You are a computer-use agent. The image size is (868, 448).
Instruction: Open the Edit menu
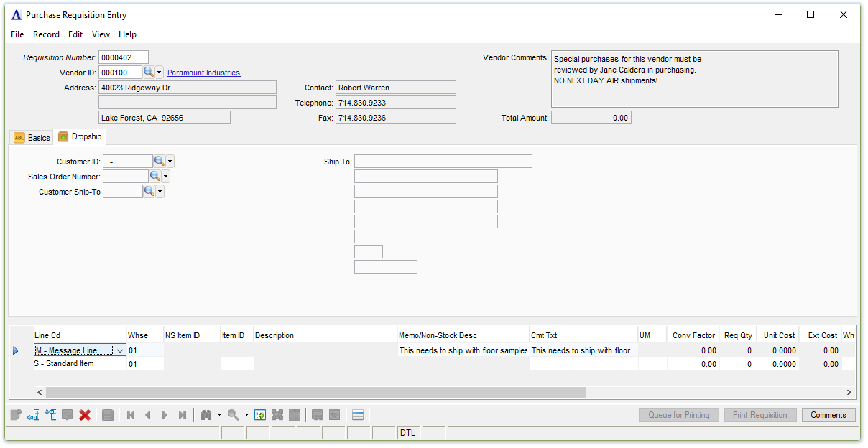tap(75, 34)
